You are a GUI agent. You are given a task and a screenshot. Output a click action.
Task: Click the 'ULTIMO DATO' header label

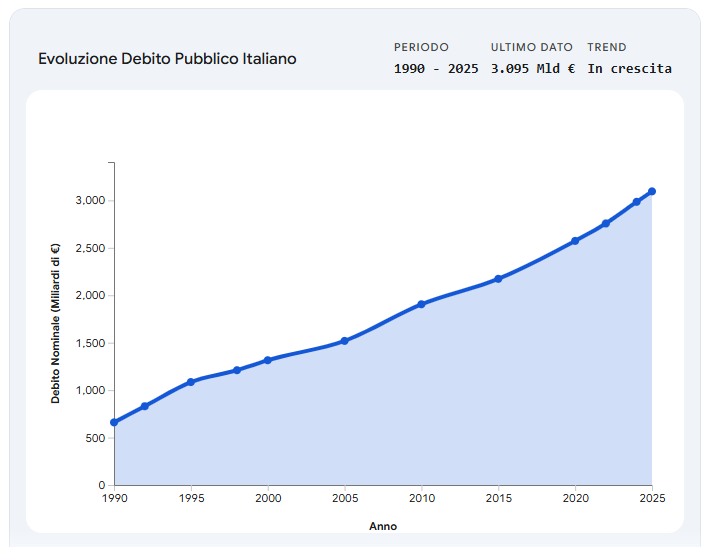pos(532,47)
